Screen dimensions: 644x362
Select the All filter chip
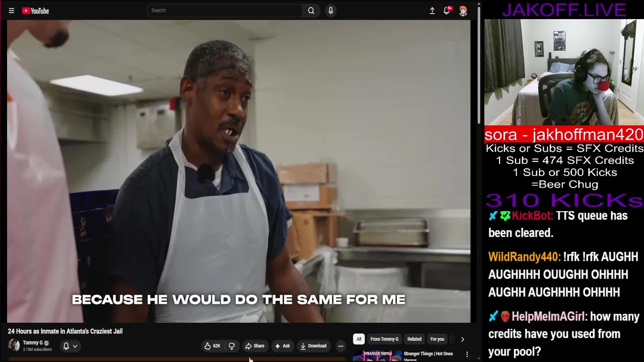[x=359, y=339]
